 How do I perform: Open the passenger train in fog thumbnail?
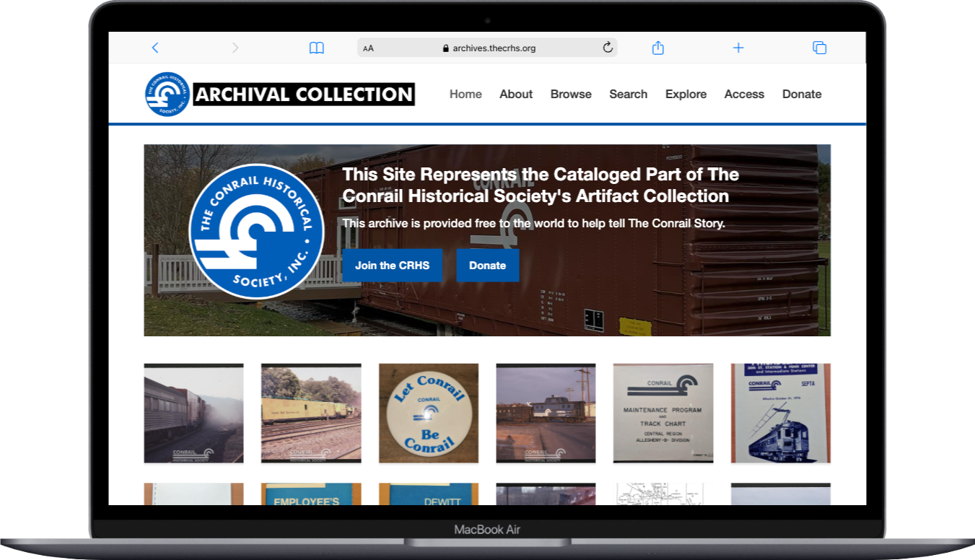193,413
